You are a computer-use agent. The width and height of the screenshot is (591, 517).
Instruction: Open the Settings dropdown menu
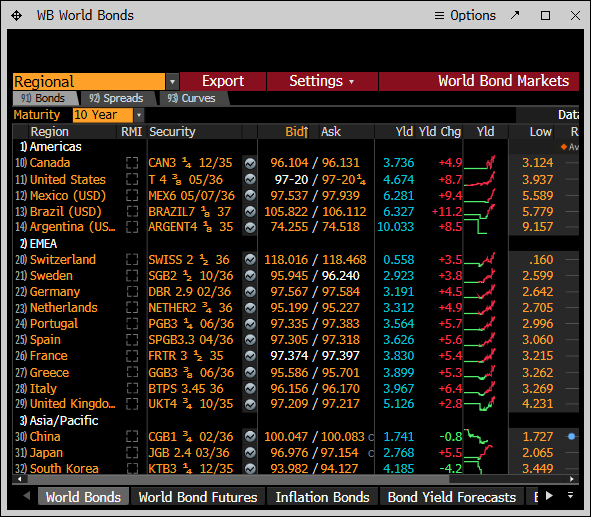pos(322,81)
